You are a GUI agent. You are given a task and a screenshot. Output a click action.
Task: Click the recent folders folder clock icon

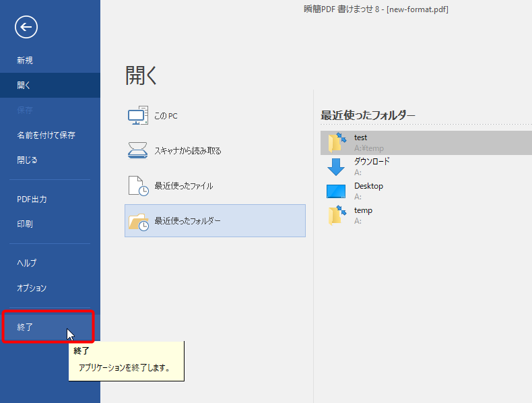point(139,221)
